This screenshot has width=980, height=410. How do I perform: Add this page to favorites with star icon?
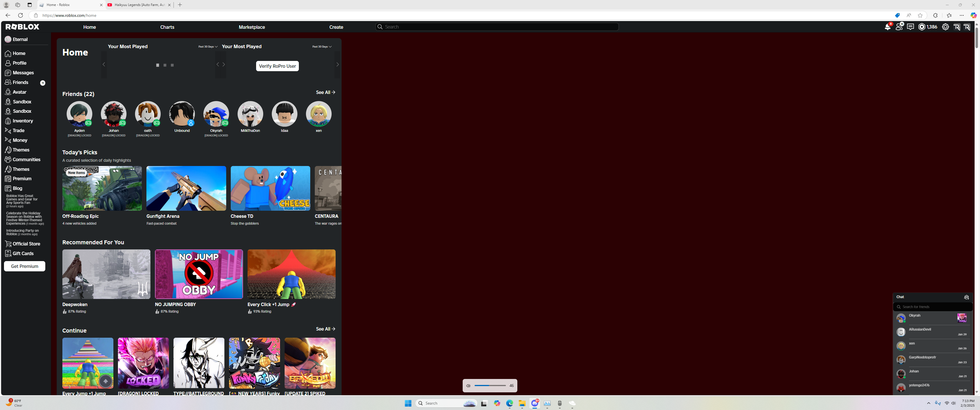coord(920,15)
